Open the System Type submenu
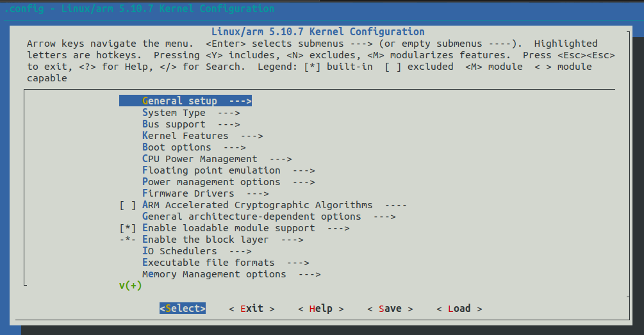644x335 pixels. click(x=191, y=113)
